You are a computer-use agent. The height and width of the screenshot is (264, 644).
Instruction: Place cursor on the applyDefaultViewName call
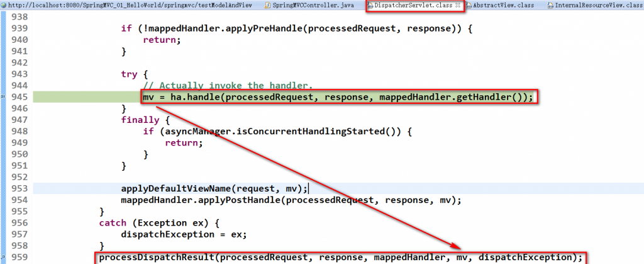[214, 188]
